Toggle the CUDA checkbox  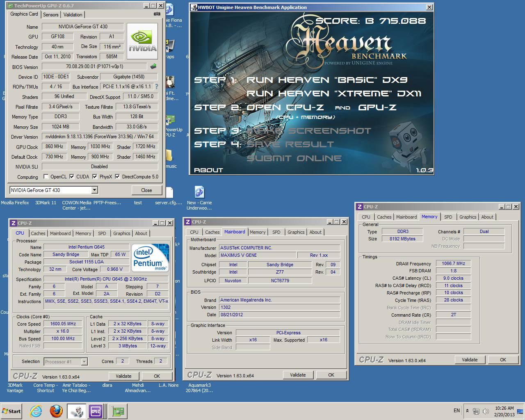[x=72, y=177]
